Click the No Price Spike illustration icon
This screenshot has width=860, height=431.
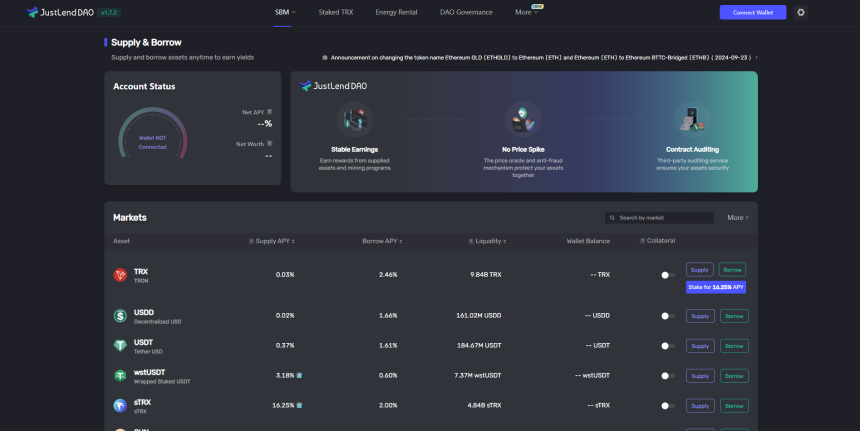point(523,120)
